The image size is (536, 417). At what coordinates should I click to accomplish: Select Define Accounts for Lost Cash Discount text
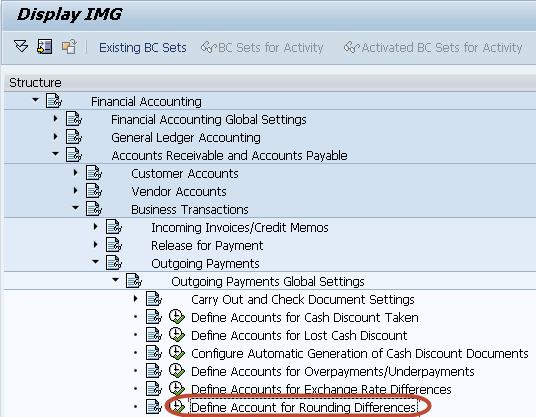(x=299, y=335)
